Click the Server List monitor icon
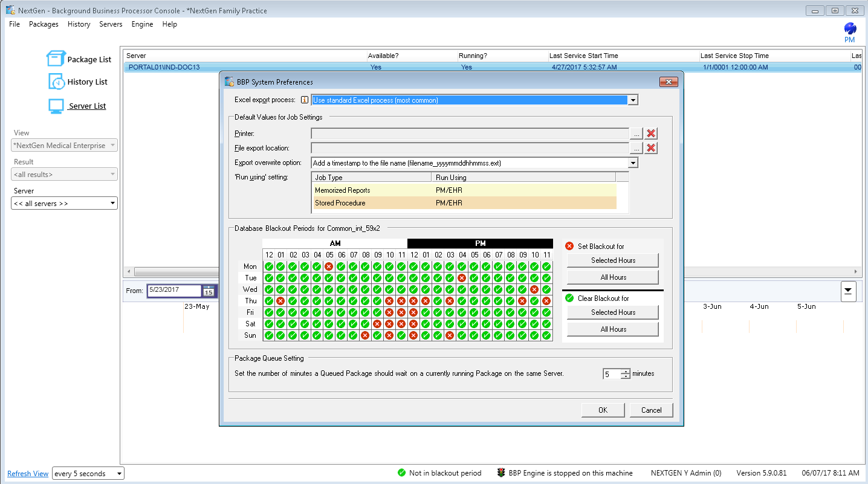Image resolution: width=868 pixels, height=484 pixels. (x=56, y=106)
